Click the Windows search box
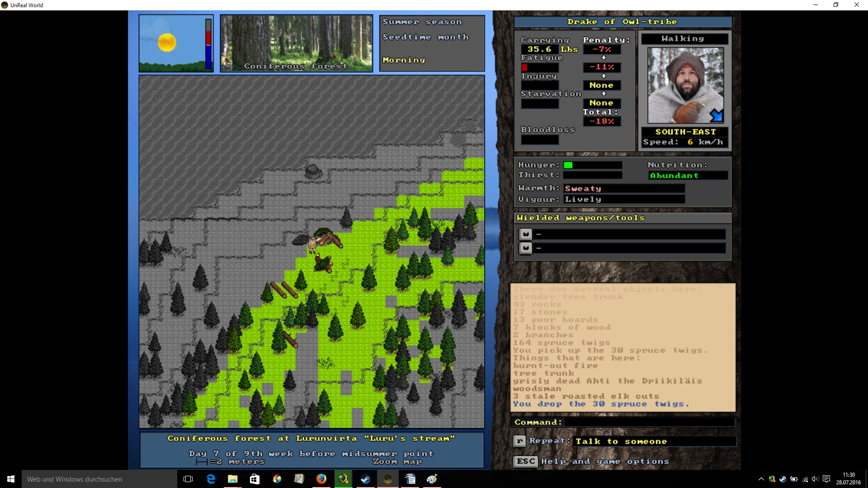The width and height of the screenshot is (868, 488). coord(99,479)
